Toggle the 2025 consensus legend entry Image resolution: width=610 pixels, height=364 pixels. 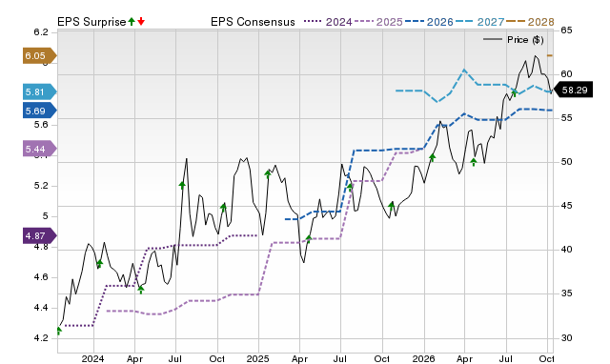(x=378, y=22)
